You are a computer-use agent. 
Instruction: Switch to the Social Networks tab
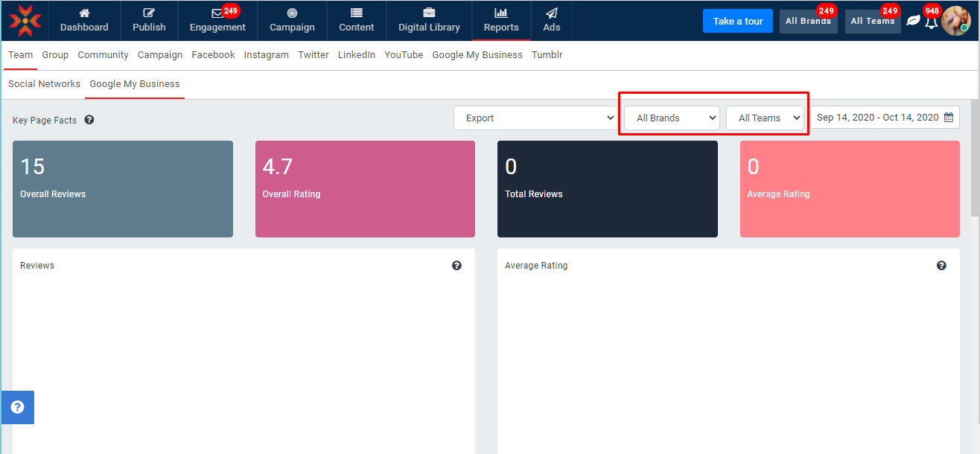click(44, 84)
